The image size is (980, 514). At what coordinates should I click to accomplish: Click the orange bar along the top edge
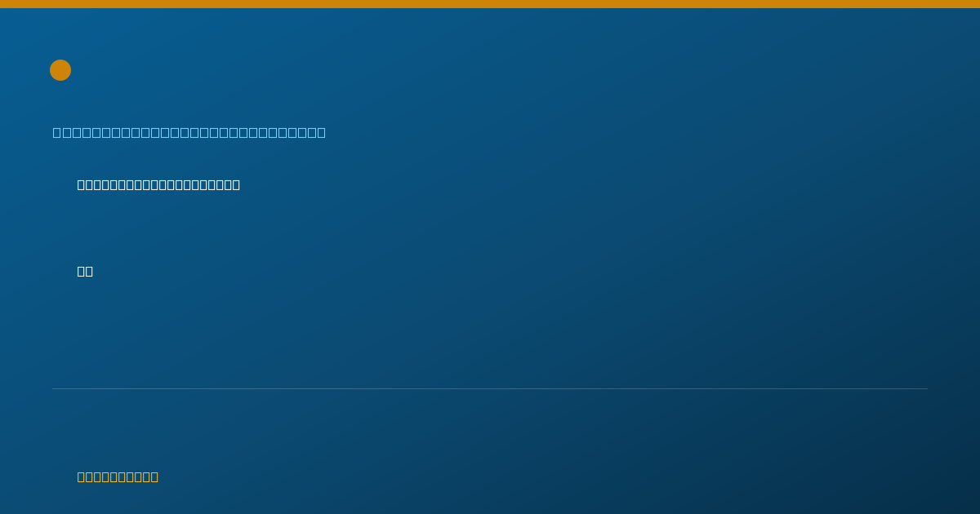[490, 4]
